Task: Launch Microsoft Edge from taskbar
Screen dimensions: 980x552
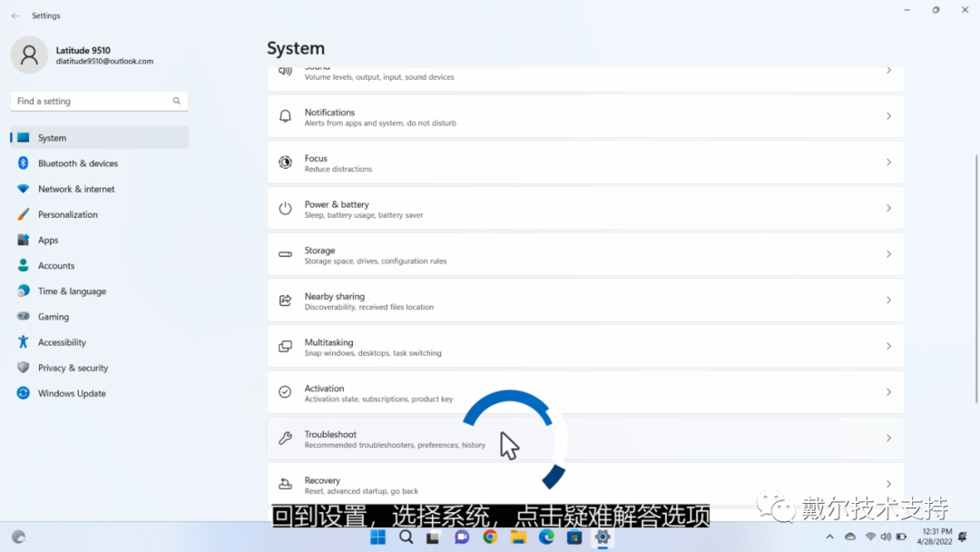Action: pos(546,537)
